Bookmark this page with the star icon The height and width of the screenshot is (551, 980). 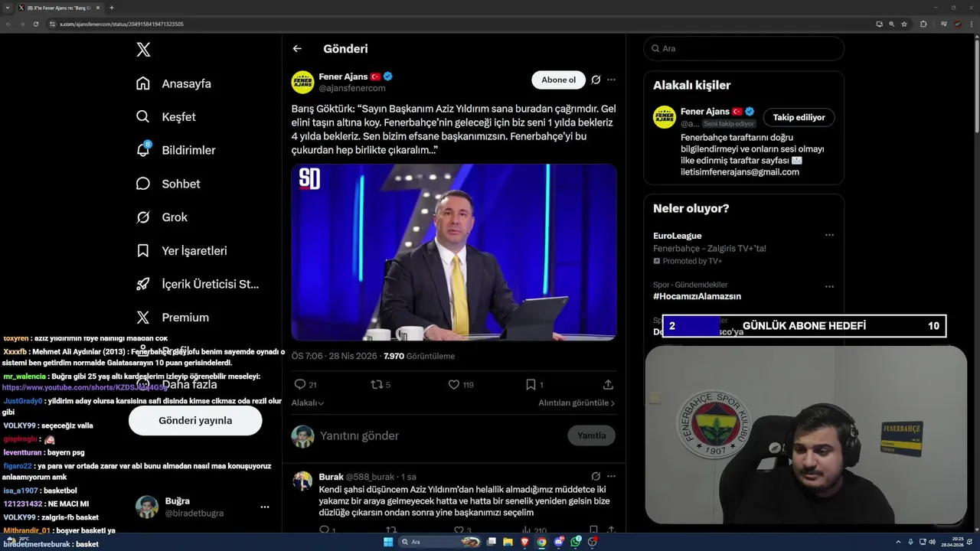pyautogui.click(x=904, y=24)
